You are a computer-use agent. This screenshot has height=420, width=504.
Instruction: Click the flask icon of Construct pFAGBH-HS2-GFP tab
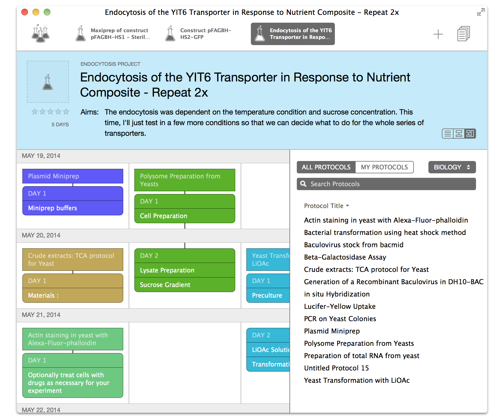tap(170, 34)
